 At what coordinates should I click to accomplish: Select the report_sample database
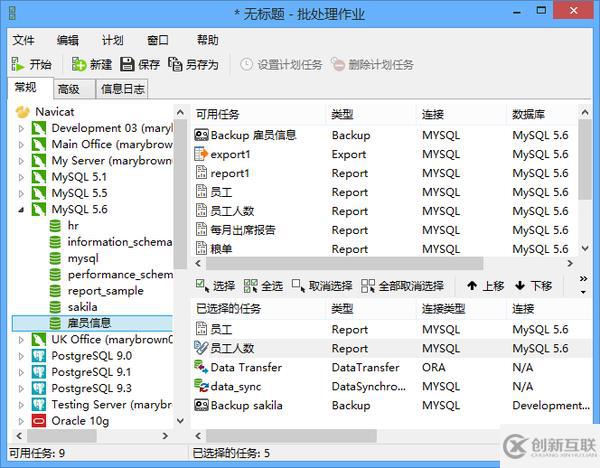click(105, 291)
